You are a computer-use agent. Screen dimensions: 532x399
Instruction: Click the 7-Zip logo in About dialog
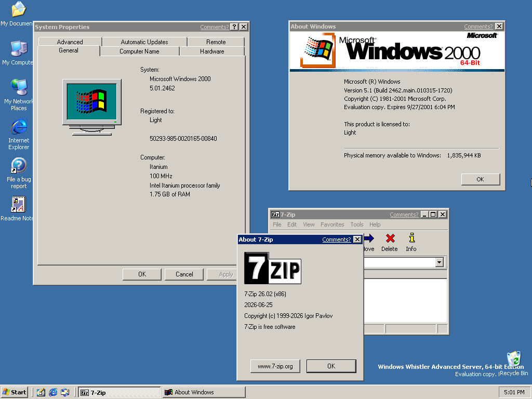(272, 268)
